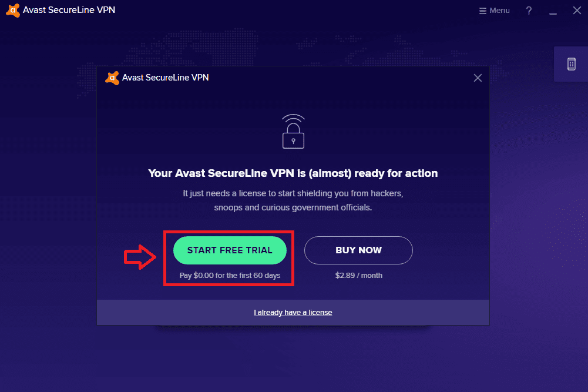The image size is (588, 392).
Task: Click the Wi-Fi padlock illustration
Action: coord(293,131)
